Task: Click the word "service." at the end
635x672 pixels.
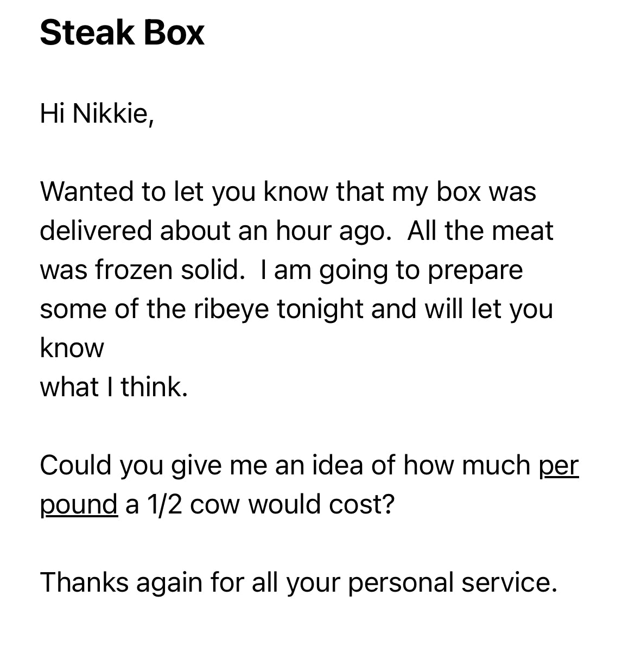Action: coord(509,582)
